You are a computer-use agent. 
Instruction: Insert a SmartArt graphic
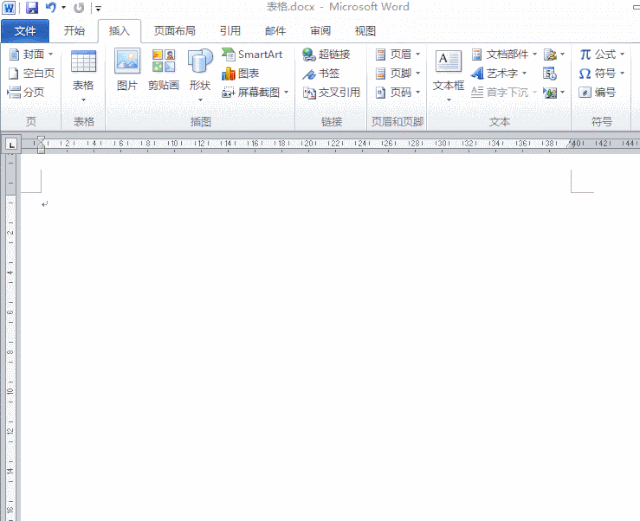click(x=252, y=54)
